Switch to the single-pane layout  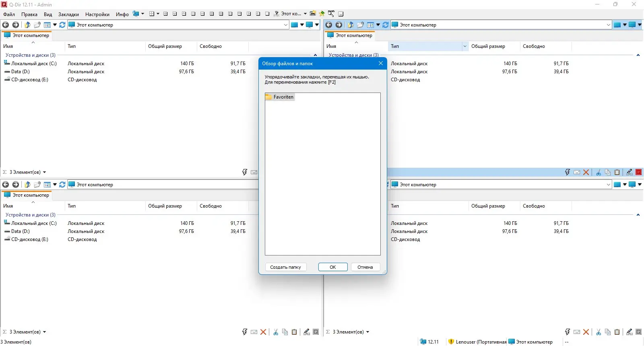point(267,14)
